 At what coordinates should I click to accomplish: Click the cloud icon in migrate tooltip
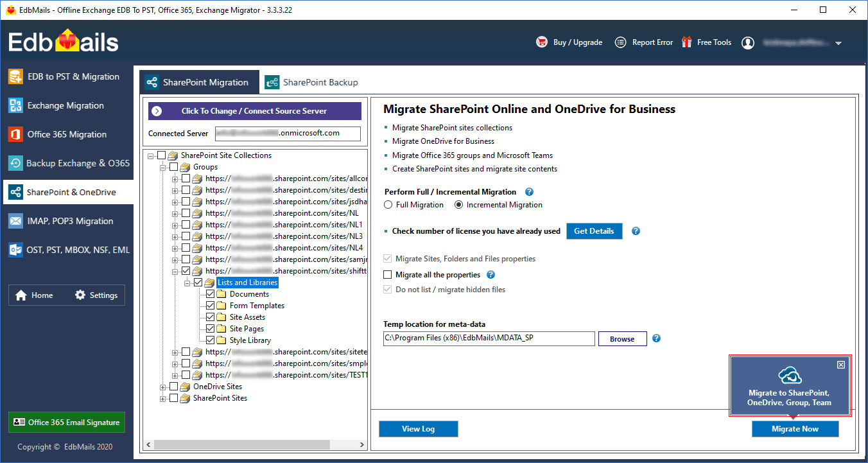[790, 376]
